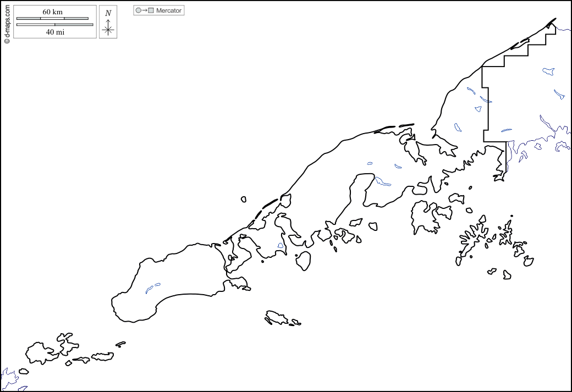Click the 40 mi scale bar
The height and width of the screenshot is (392, 572).
54,25
